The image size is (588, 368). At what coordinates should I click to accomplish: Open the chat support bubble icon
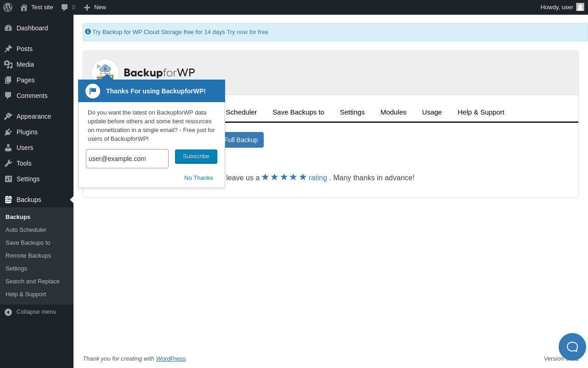point(572,347)
